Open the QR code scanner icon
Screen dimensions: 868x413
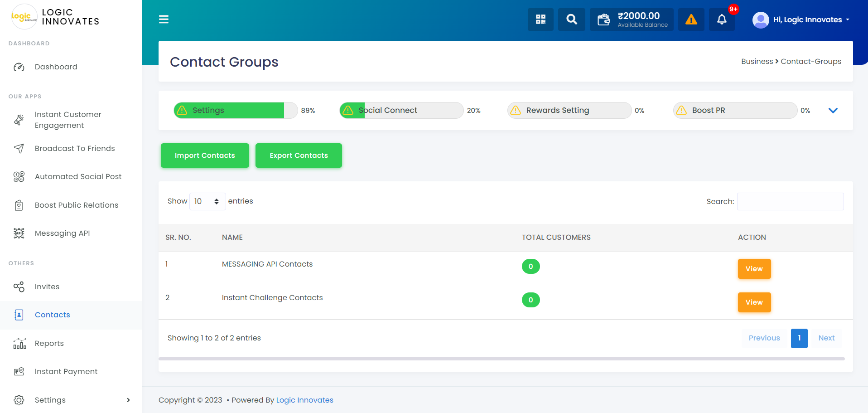[540, 19]
